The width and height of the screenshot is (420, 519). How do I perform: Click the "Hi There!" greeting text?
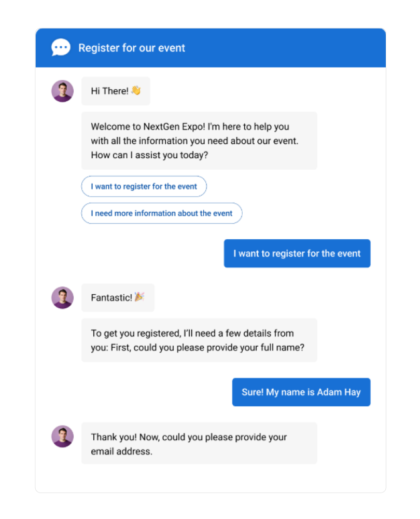click(109, 91)
